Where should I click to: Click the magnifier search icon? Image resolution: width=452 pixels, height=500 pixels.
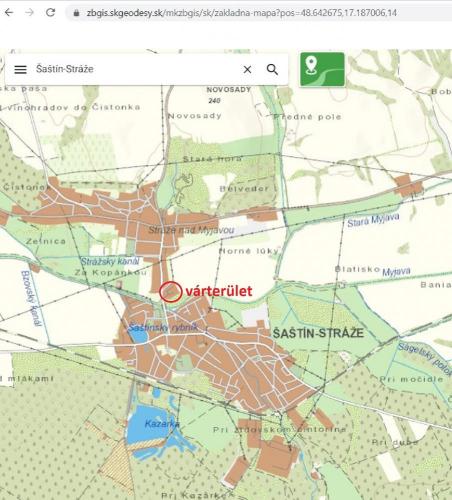click(272, 69)
